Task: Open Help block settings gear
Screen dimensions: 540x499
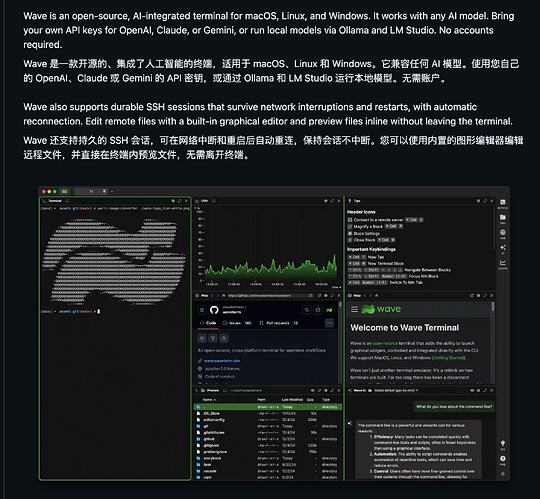Action: (x=478, y=295)
